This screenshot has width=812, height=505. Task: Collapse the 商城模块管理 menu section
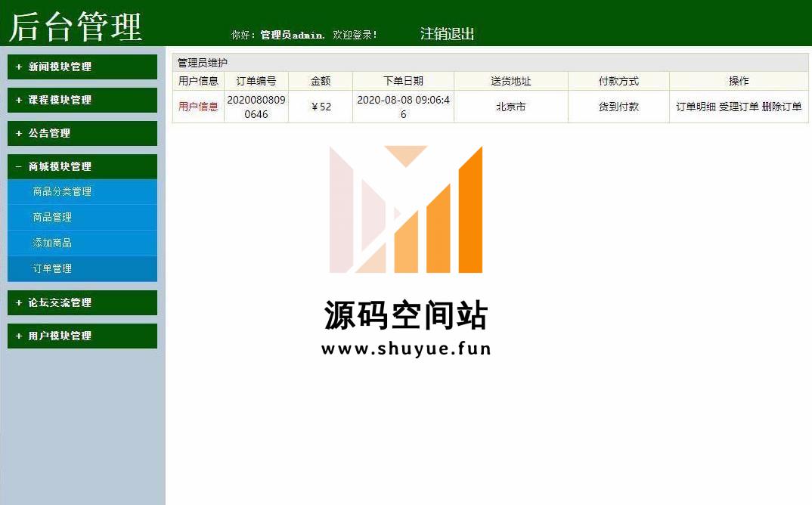[x=82, y=166]
